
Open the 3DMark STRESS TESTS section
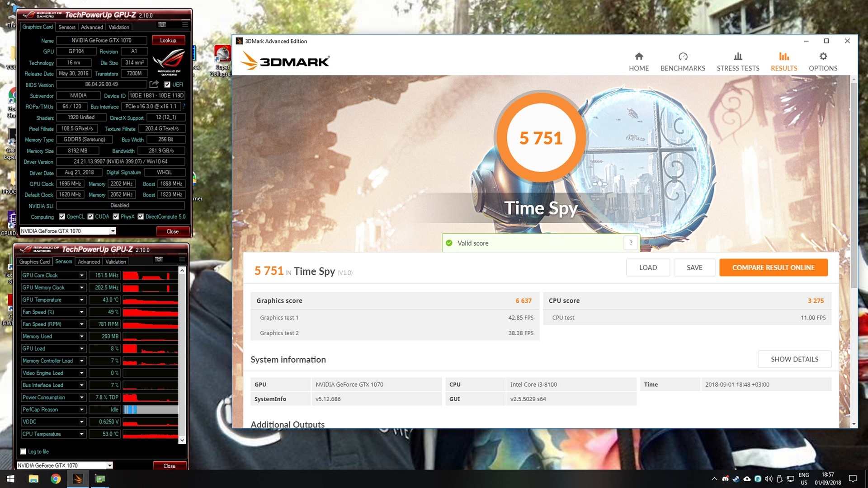click(x=738, y=62)
